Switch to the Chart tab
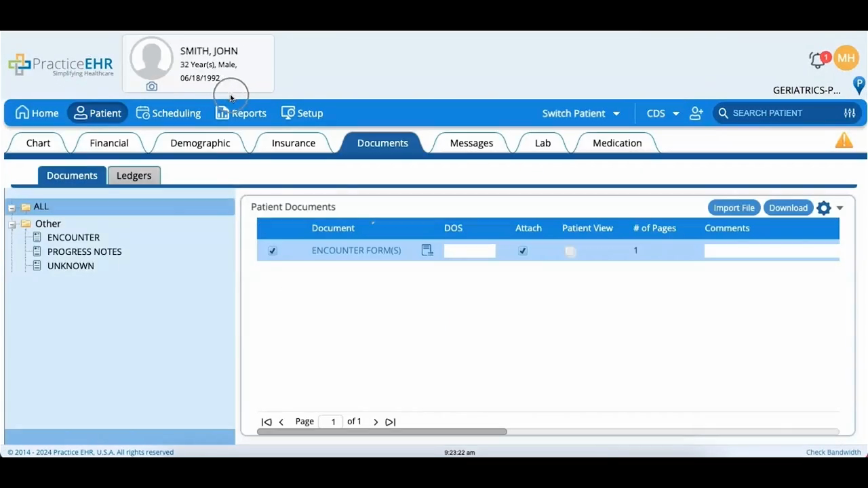 point(39,143)
